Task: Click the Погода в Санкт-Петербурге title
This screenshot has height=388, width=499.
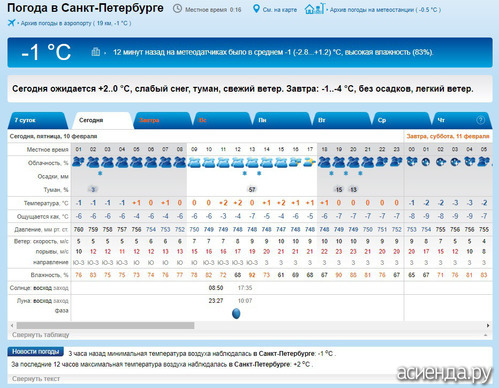Action: (85, 8)
